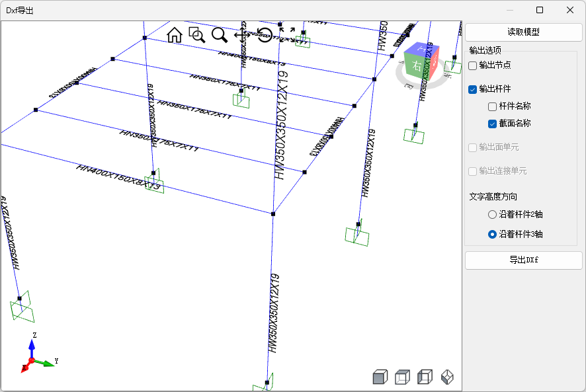The image size is (586, 392).
Task: Select the 沿着杆件2轴 radio option
Action: [x=492, y=215]
